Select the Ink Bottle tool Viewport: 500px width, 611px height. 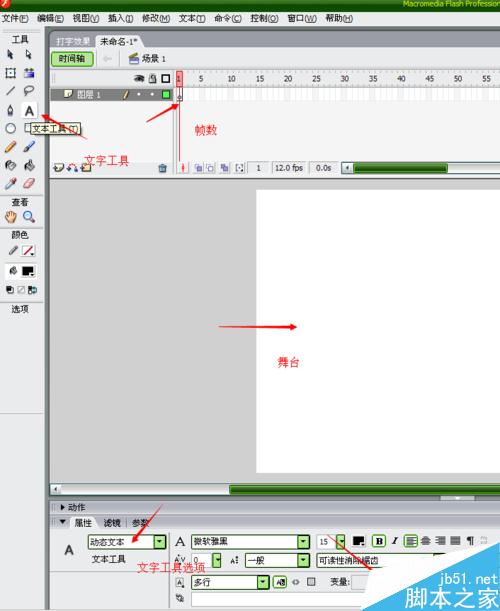pyautogui.click(x=10, y=166)
